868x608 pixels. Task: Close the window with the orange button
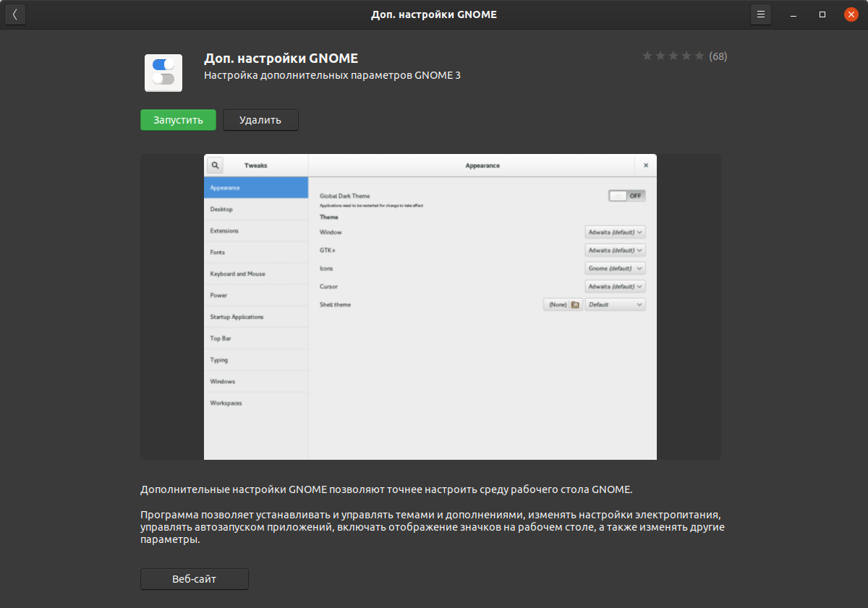pyautogui.click(x=851, y=14)
